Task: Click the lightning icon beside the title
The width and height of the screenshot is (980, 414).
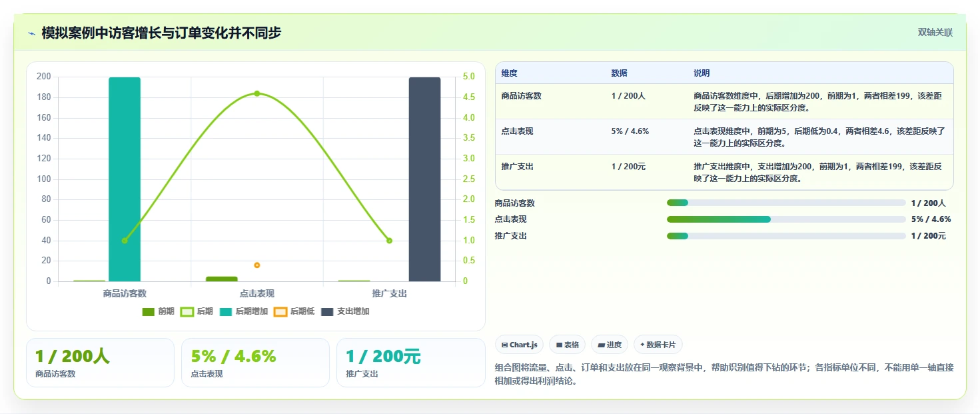Action: (x=31, y=33)
